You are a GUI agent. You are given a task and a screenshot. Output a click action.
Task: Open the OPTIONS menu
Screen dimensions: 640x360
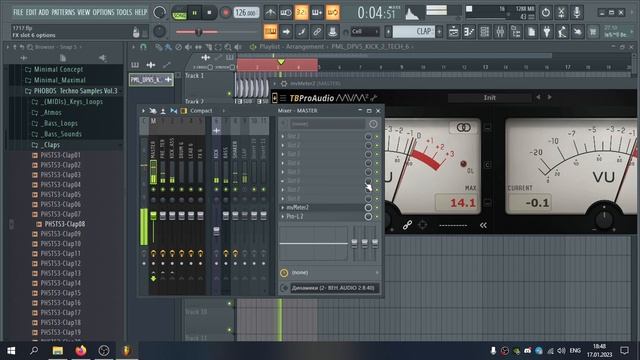[x=103, y=12]
